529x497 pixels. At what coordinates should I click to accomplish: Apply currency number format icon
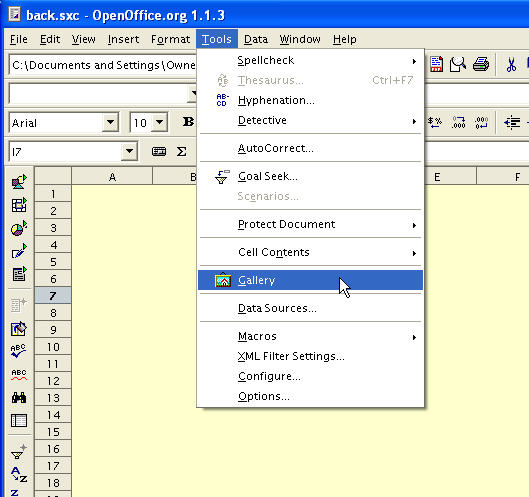click(x=435, y=122)
